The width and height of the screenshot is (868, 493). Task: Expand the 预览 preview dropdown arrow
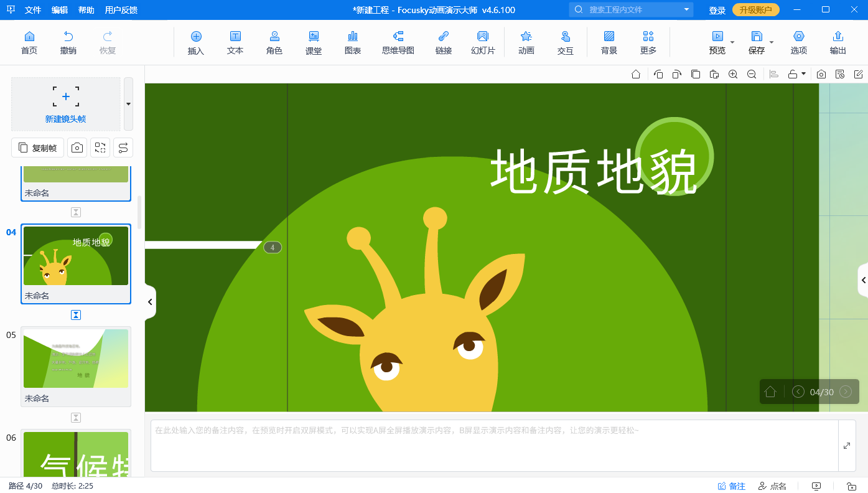732,42
